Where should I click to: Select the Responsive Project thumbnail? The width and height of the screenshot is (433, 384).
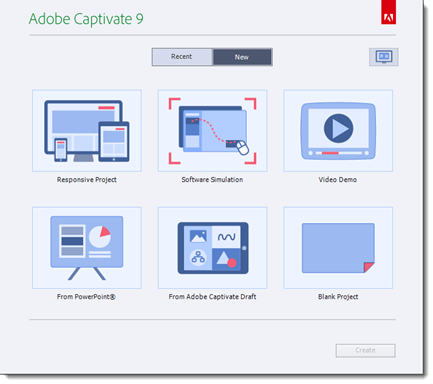(x=87, y=131)
